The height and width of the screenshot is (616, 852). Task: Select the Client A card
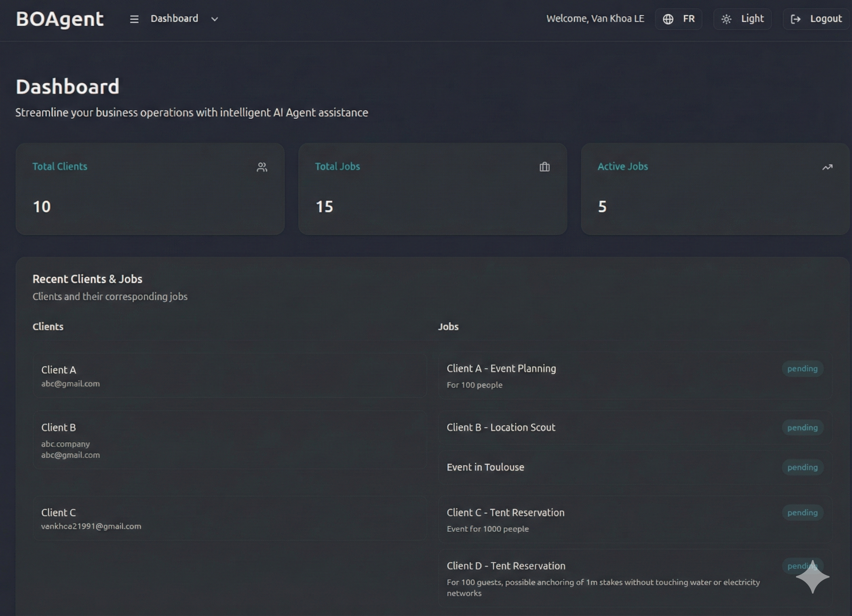[229, 376]
